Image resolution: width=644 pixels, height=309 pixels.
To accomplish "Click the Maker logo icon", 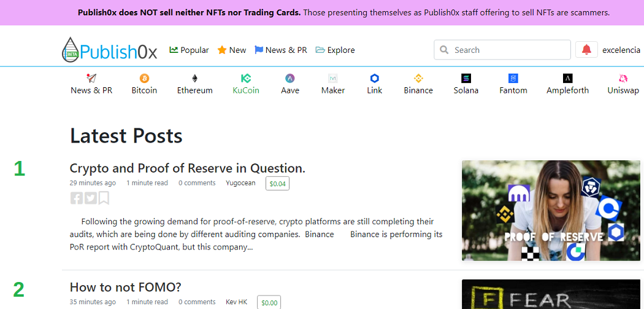I will (332, 78).
